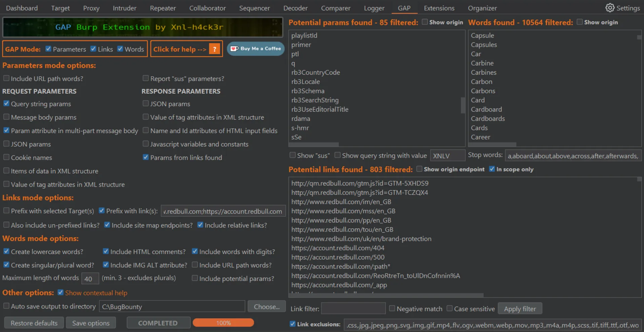
Task: Select playlistId parameter
Action: click(304, 35)
